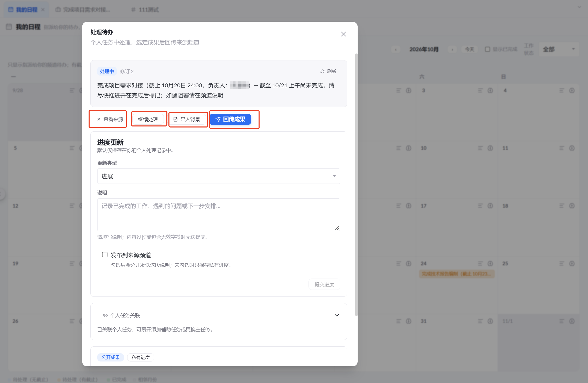
Task: Click the dialog vertical scrollbar
Action: (356, 185)
